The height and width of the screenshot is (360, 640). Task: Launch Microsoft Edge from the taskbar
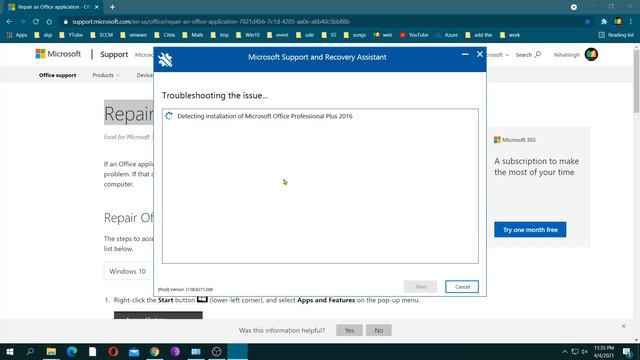tap(72, 351)
